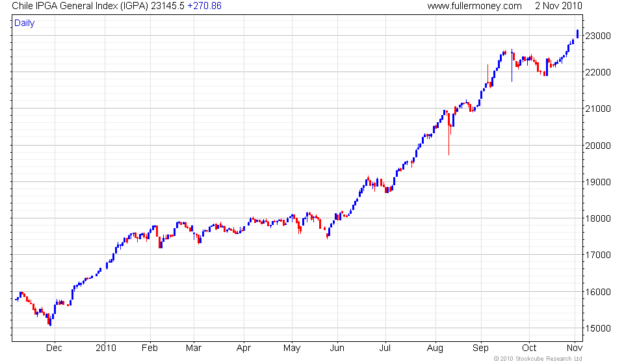The image size is (637, 364).
Task: Click the 'Nov' x-axis label
Action: point(575,348)
